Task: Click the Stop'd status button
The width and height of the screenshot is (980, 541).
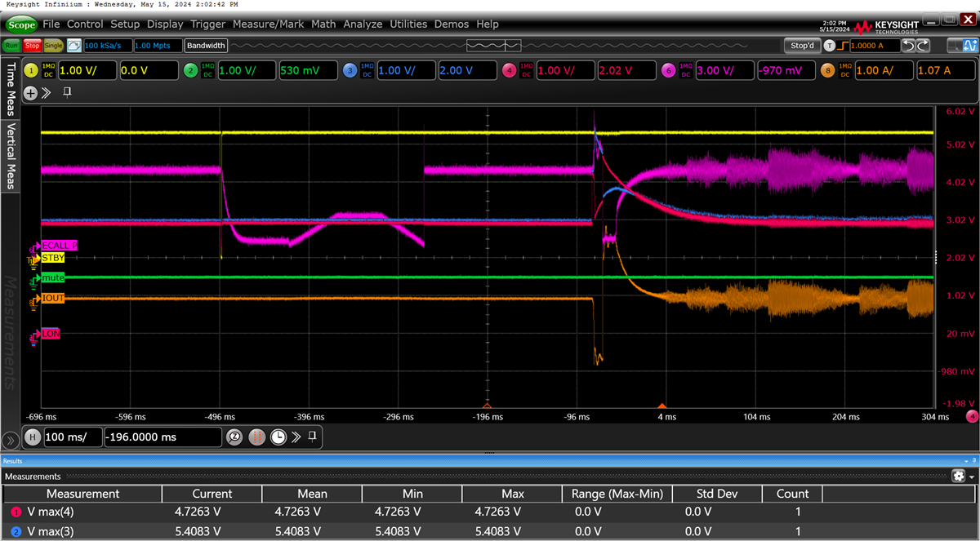Action: click(x=801, y=46)
